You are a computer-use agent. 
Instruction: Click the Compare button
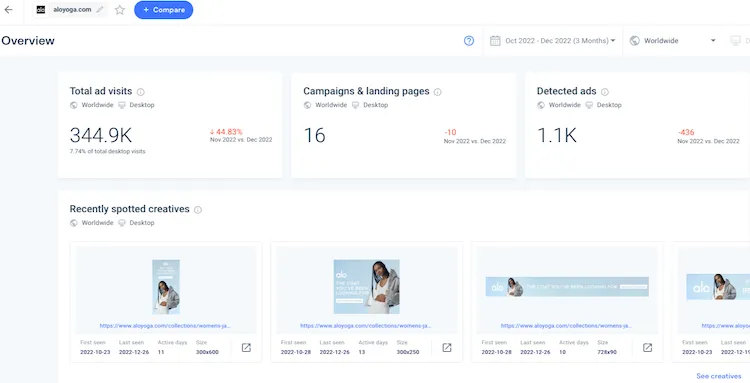click(x=164, y=10)
